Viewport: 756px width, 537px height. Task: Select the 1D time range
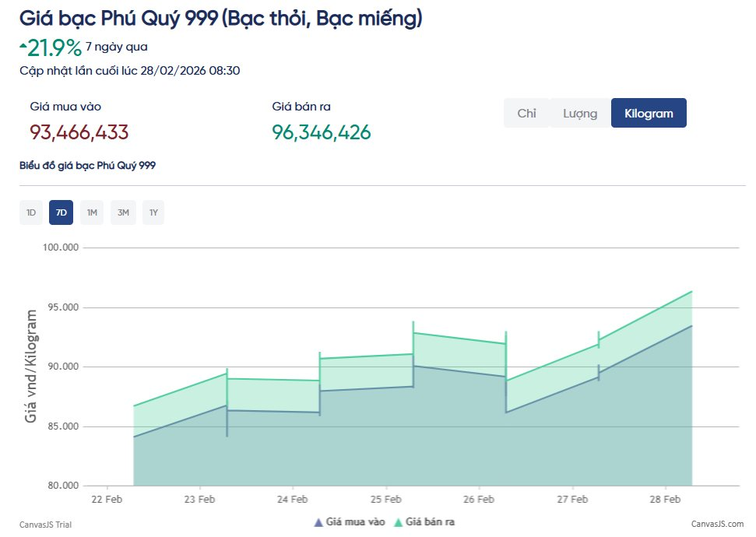30,212
